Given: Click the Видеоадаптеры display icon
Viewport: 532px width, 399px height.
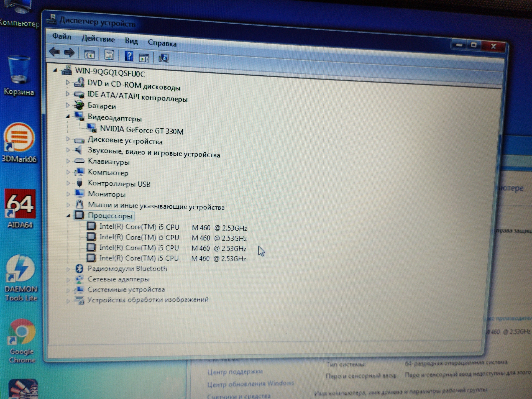Looking at the screenshot, I should pos(79,116).
